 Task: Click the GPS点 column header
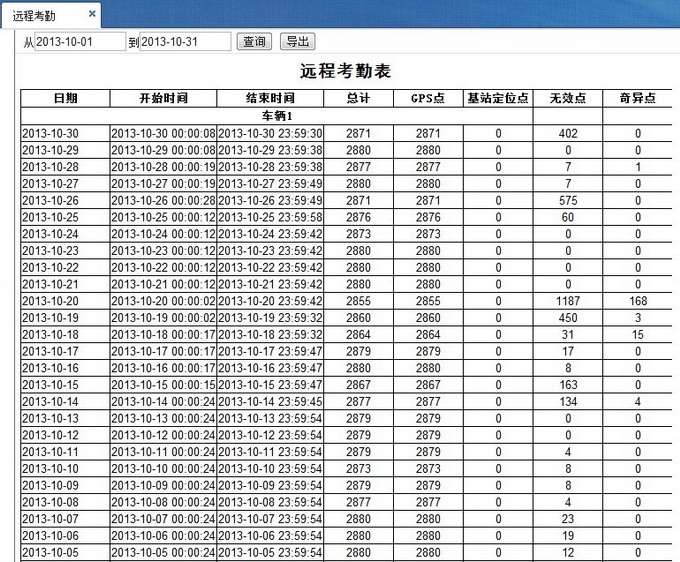(428, 99)
